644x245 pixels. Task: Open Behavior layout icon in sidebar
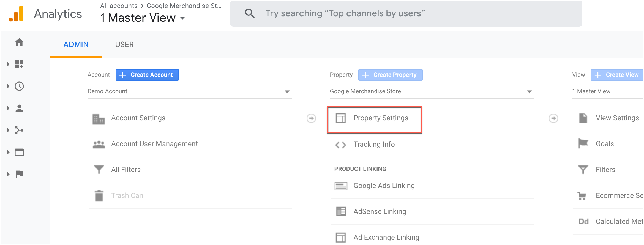[19, 152]
